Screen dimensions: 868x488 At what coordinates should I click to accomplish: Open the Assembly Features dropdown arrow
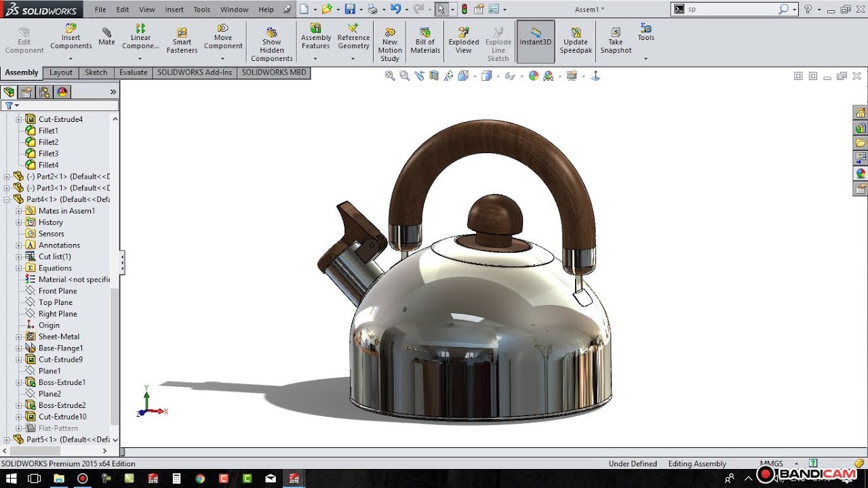315,59
